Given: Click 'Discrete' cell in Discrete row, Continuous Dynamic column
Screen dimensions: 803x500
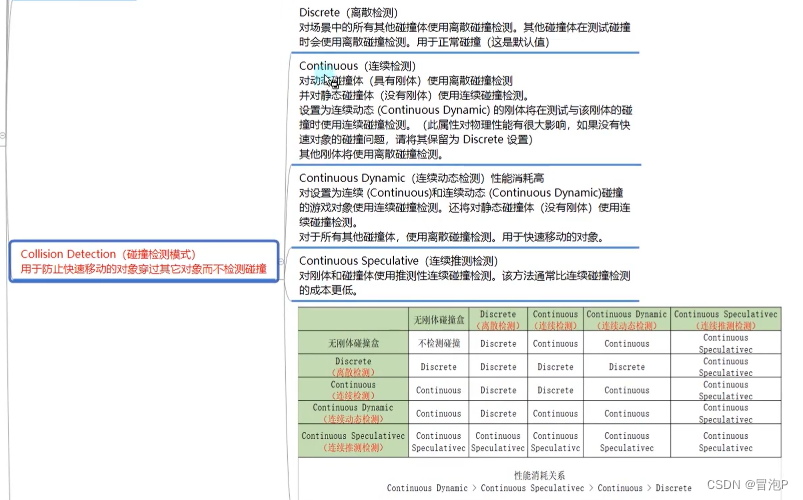Looking at the screenshot, I should tap(627, 367).
